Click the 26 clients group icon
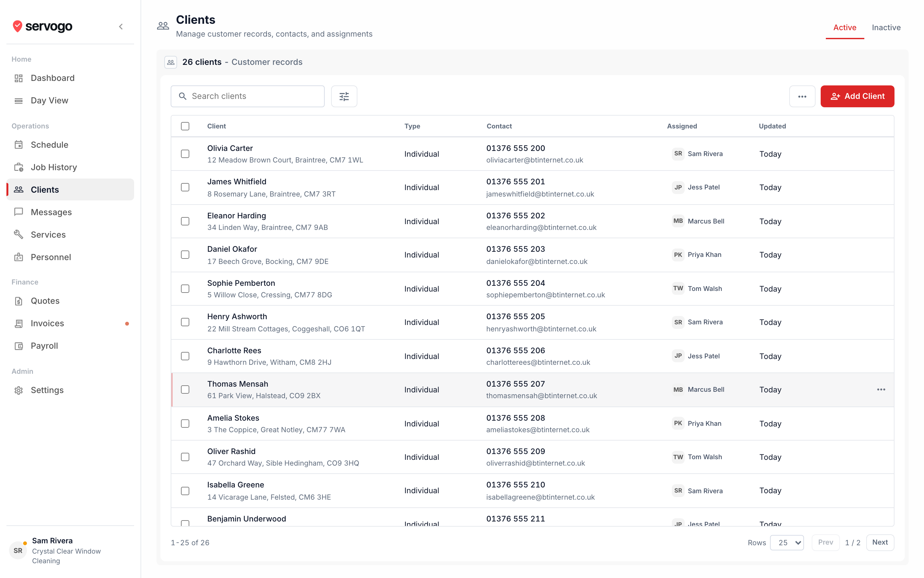This screenshot has height=578, width=924. [x=171, y=62]
